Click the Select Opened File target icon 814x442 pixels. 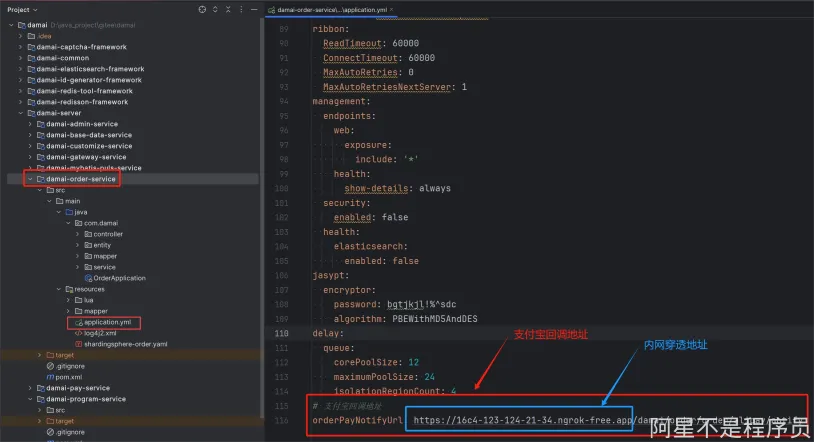click(x=203, y=9)
